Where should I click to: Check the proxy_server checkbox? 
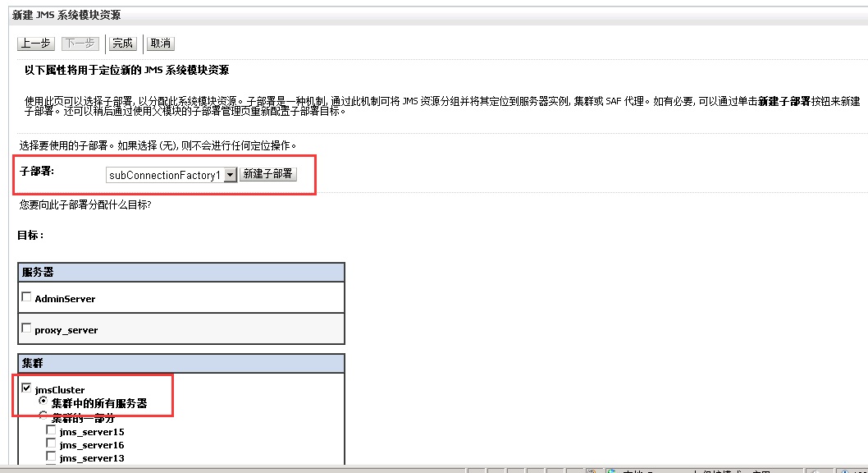click(26, 328)
